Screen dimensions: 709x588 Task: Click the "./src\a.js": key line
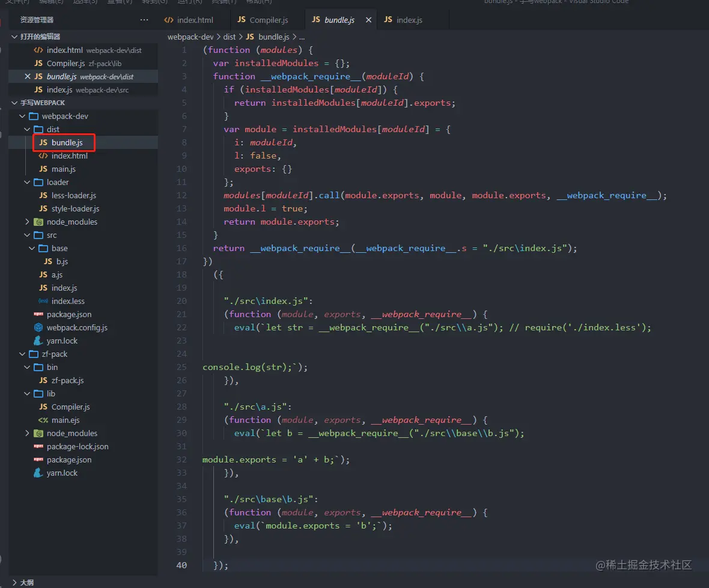pyautogui.click(x=258, y=407)
